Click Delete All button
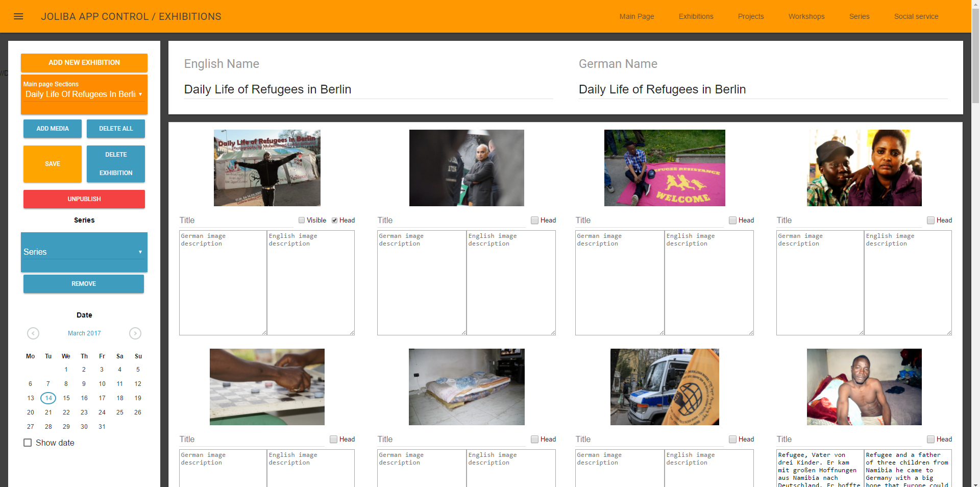 (116, 129)
